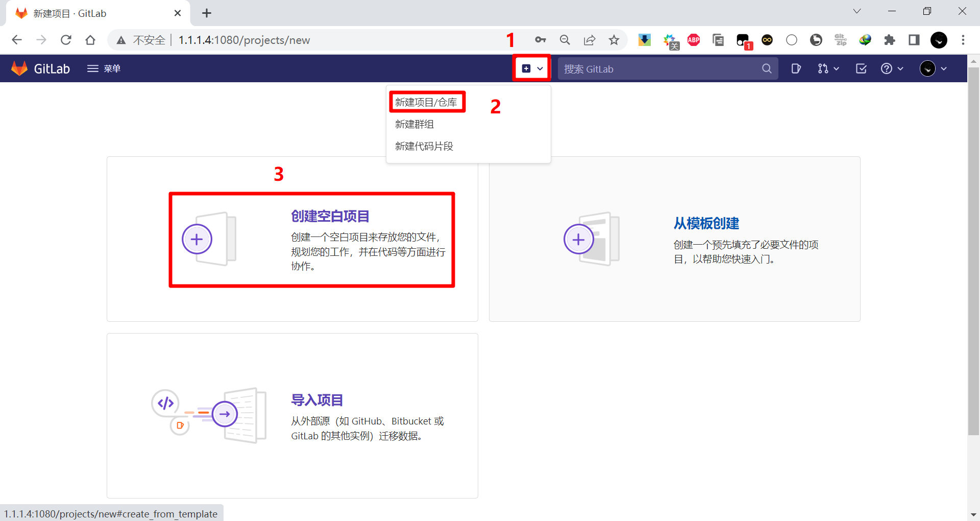Select 新建项目/仓库 from the menu
The width and height of the screenshot is (980, 521).
point(426,102)
